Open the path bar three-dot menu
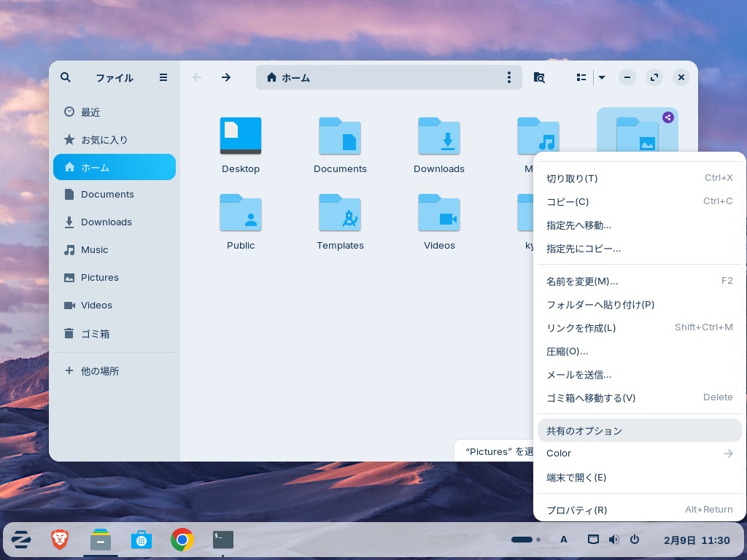 pyautogui.click(x=509, y=77)
